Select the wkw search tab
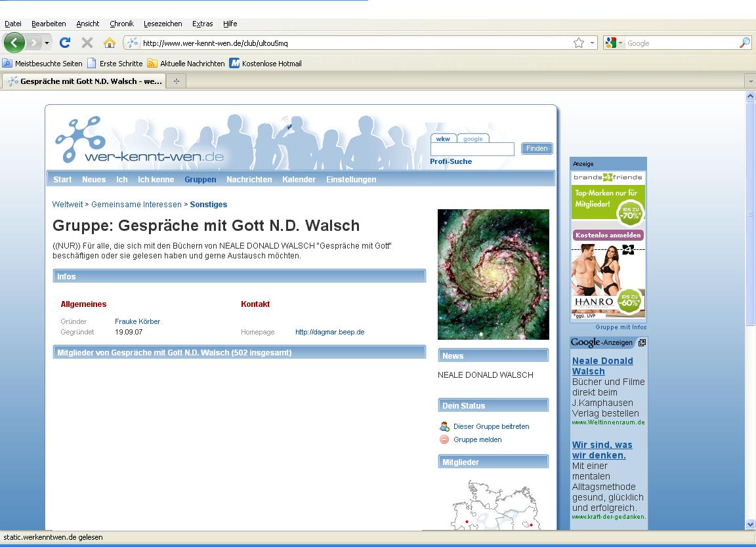This screenshot has width=756, height=547. pyautogui.click(x=443, y=139)
